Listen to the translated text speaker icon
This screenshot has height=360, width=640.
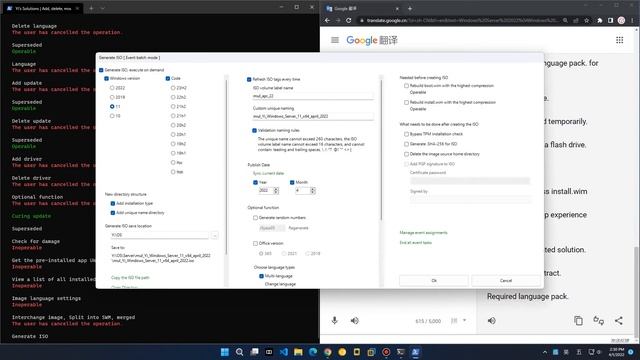coord(492,321)
